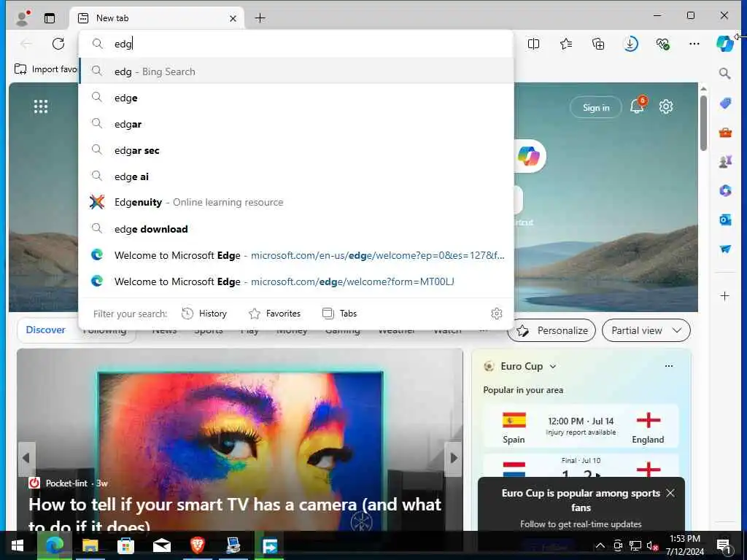This screenshot has width=747, height=560.
Task: Select the 'edgar sec' suggestion
Action: [x=296, y=150]
